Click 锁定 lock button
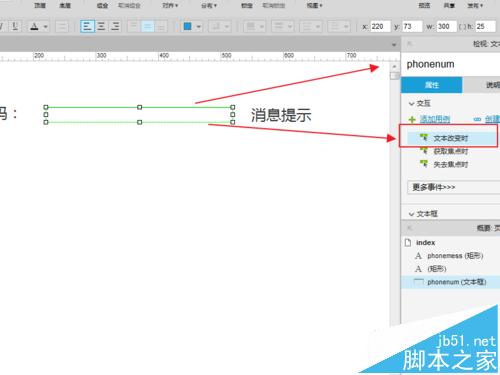This screenshot has height=375, width=500. coord(247,5)
